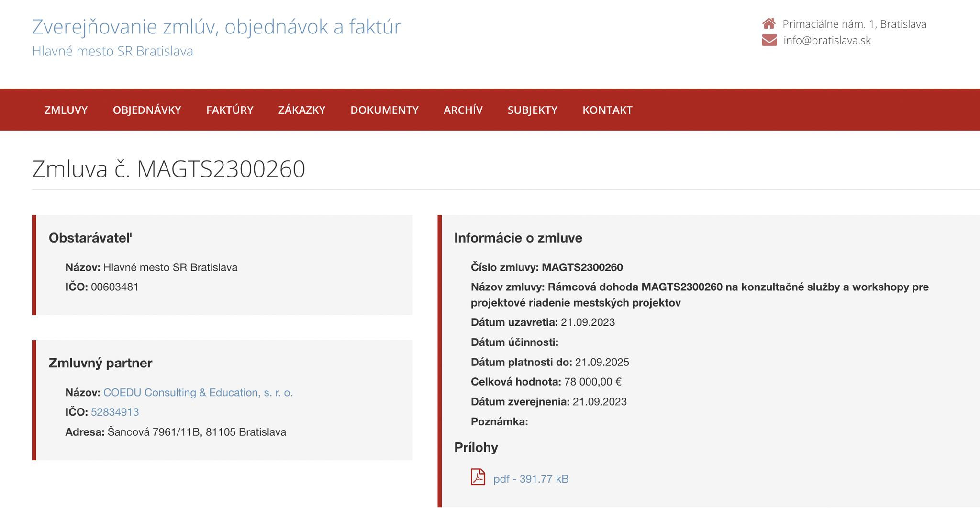Screen dimensions: 980x508
Task: Click the site title Zverejňovanie zmlúv, objednávok a faktúr
Action: coord(217,26)
